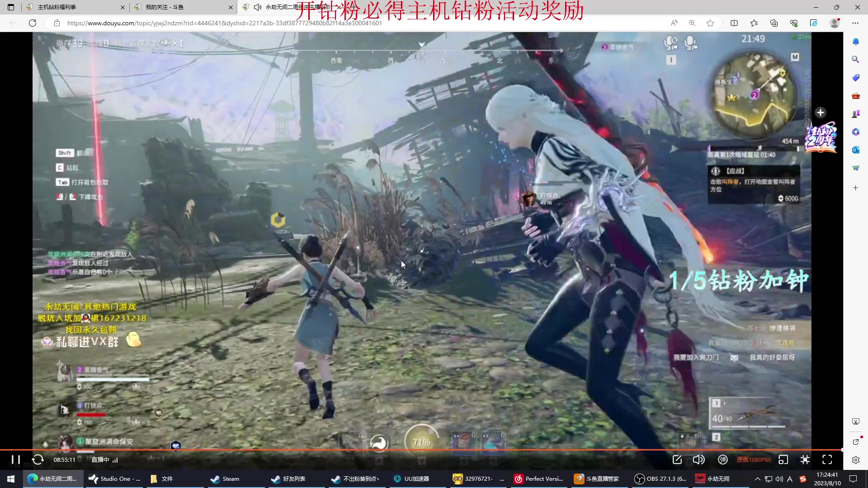Switch to Internet Explorer mode icon
Viewport: 868px width, 488px height.
[814, 23]
